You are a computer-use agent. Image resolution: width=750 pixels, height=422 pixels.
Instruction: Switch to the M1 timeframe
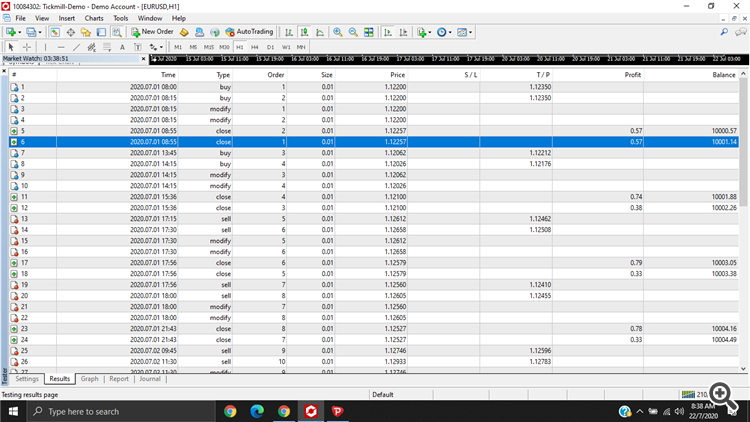pos(178,47)
